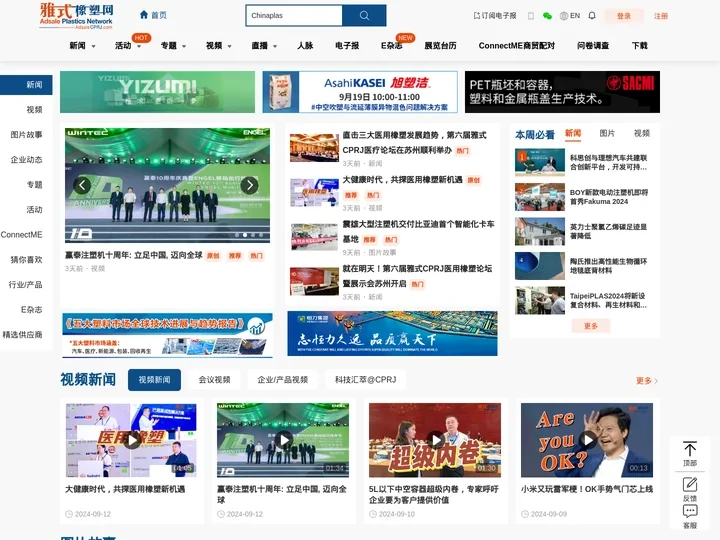This screenshot has height=540, width=720.
Task: Open 陶氏推出高性能生物循环 article link
Action: coord(608,266)
